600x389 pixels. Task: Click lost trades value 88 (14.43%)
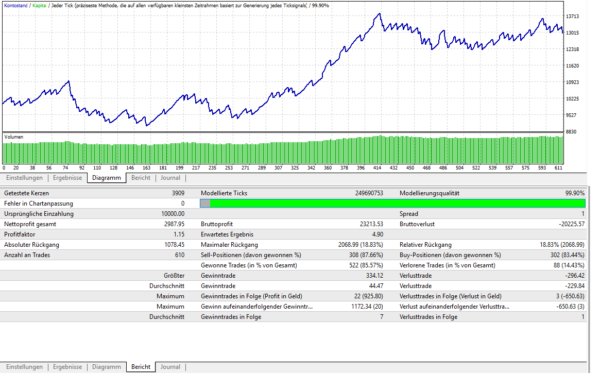(569, 265)
